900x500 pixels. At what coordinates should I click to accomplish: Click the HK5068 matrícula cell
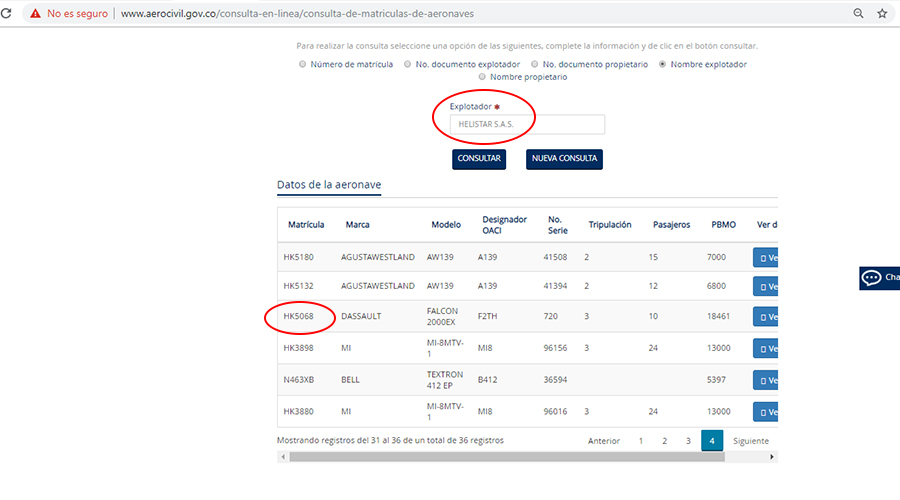click(298, 316)
